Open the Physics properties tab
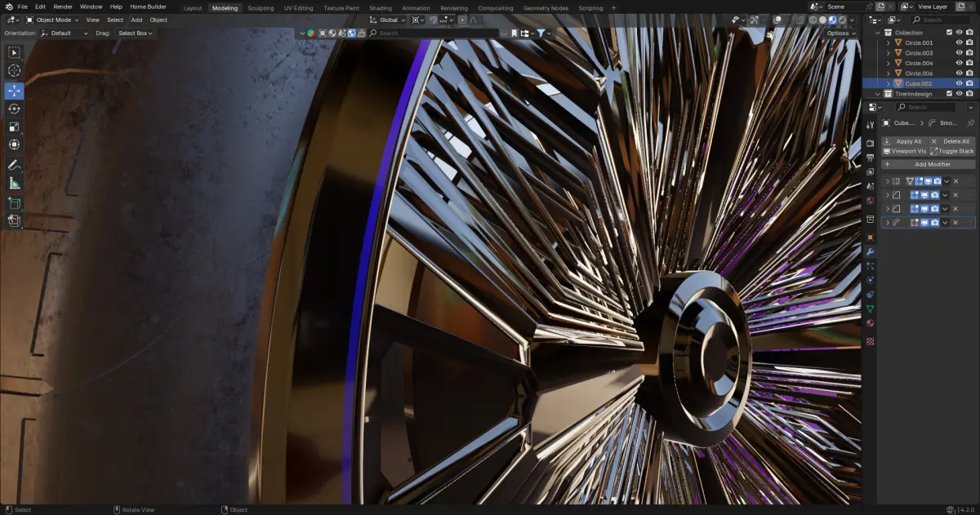Viewport: 980px width, 515px height. [870, 280]
